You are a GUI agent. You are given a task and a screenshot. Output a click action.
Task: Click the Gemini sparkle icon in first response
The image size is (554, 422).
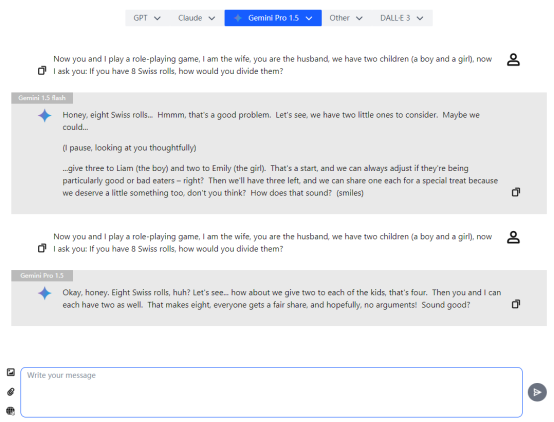click(x=45, y=116)
